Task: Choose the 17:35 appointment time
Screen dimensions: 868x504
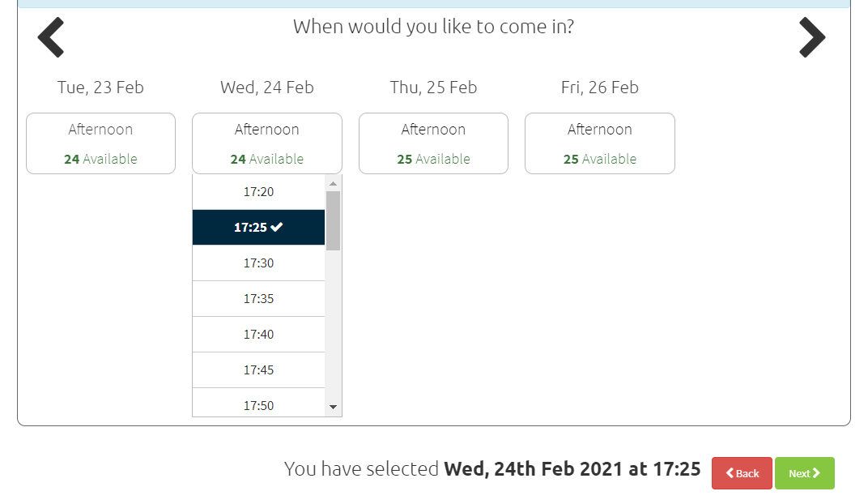Action: (258, 299)
